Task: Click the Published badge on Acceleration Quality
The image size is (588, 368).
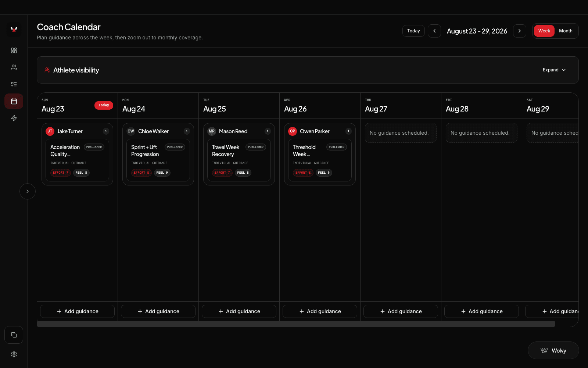Action: point(94,147)
